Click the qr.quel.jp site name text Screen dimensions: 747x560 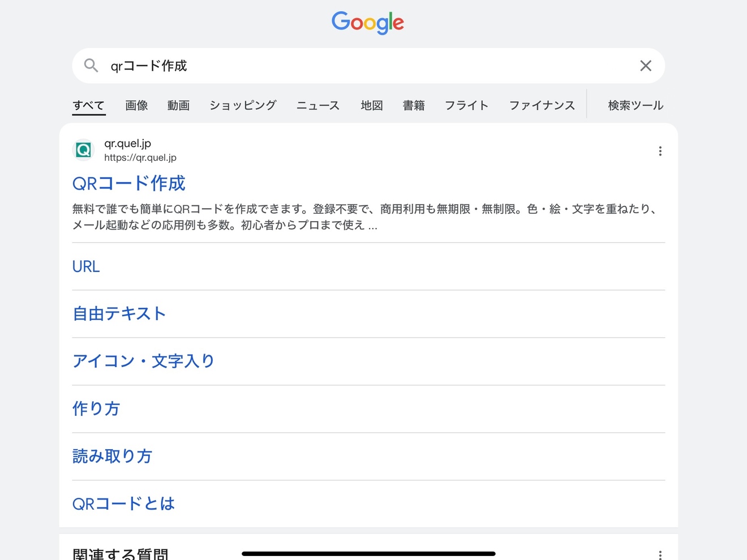127,144
